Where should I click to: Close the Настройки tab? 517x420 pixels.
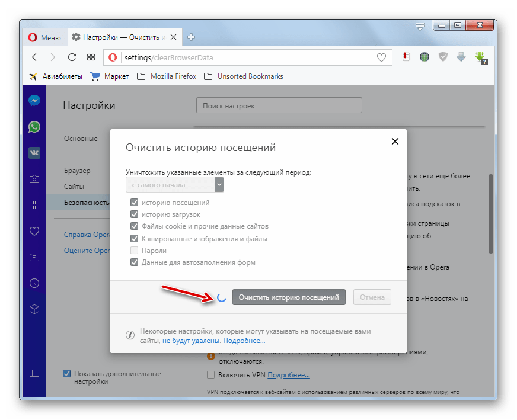[x=174, y=37]
